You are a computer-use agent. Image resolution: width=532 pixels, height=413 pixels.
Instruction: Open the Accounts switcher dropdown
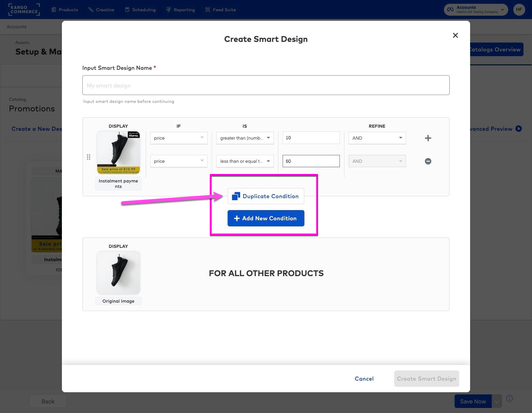point(476,10)
